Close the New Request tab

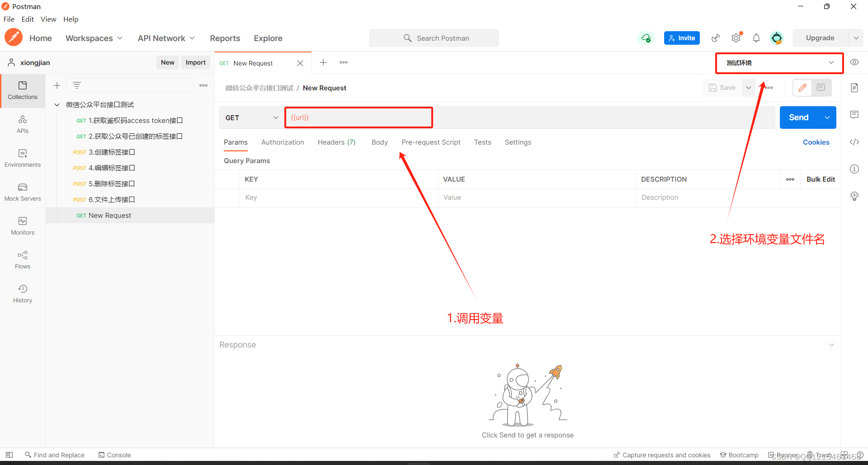click(300, 63)
